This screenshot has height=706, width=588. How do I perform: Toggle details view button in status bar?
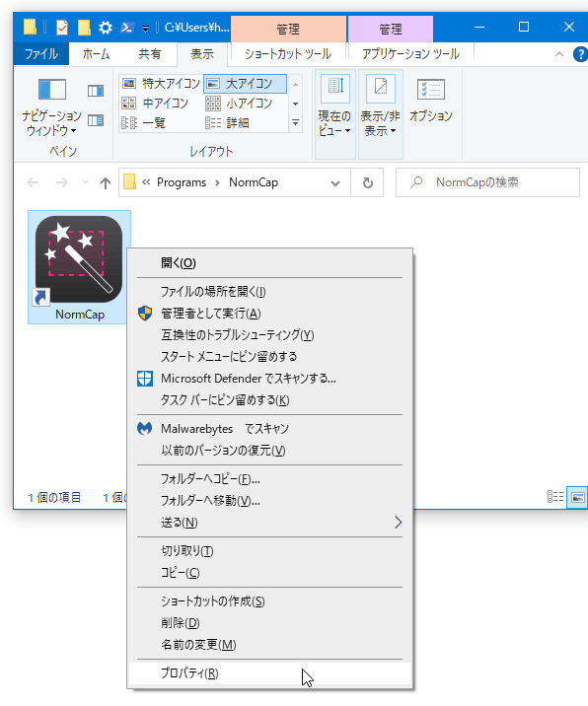(x=555, y=497)
